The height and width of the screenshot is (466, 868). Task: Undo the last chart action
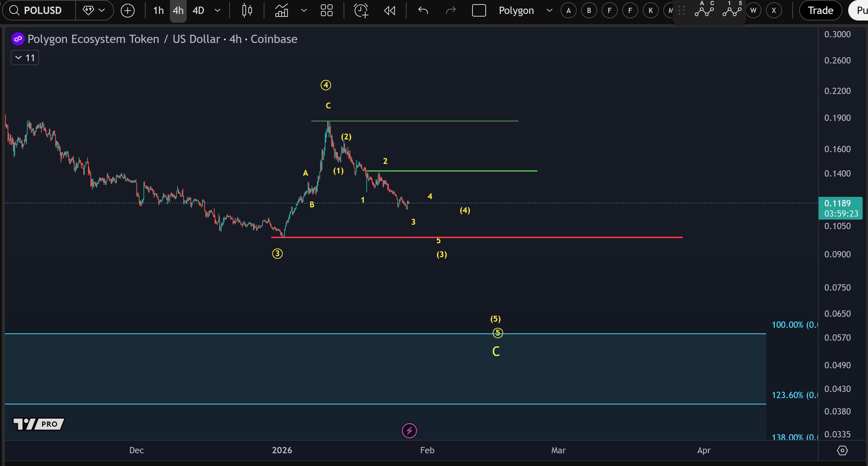[x=423, y=11]
